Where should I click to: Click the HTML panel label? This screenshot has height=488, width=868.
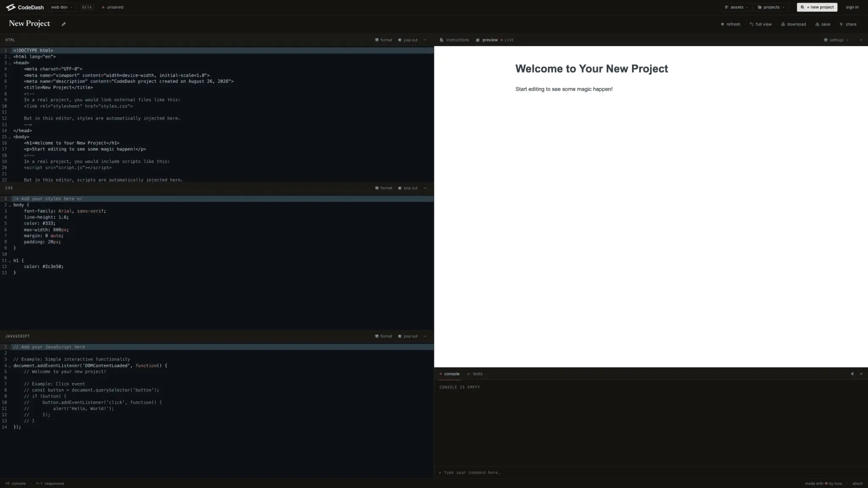point(10,40)
